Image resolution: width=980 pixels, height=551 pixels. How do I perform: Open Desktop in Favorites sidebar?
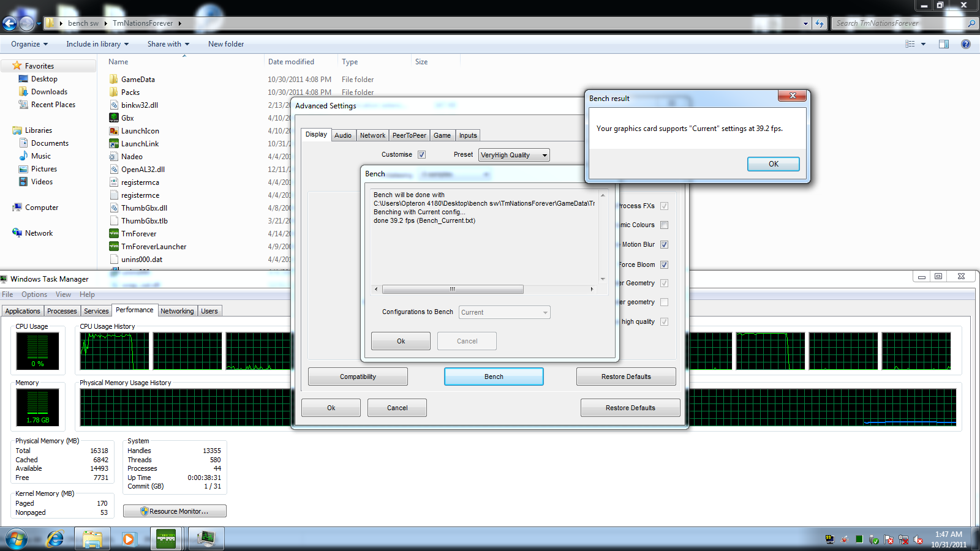[x=44, y=79]
